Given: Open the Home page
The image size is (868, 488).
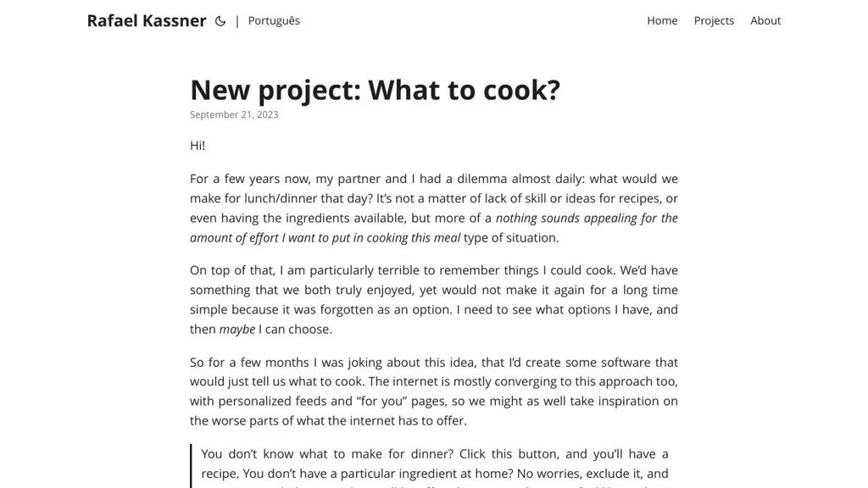Looking at the screenshot, I should (662, 20).
